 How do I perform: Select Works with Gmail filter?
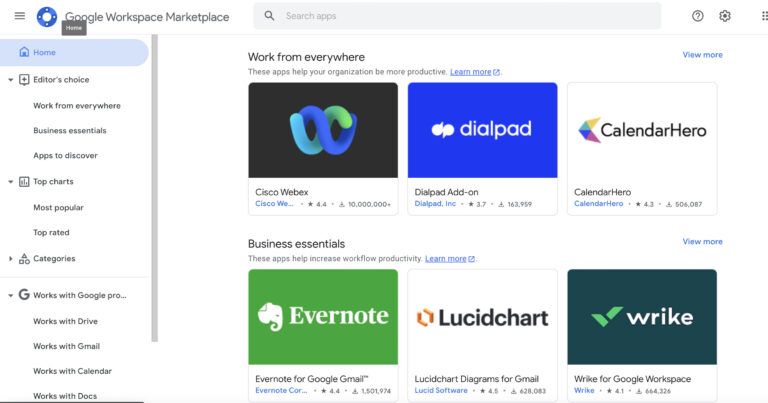coord(66,346)
